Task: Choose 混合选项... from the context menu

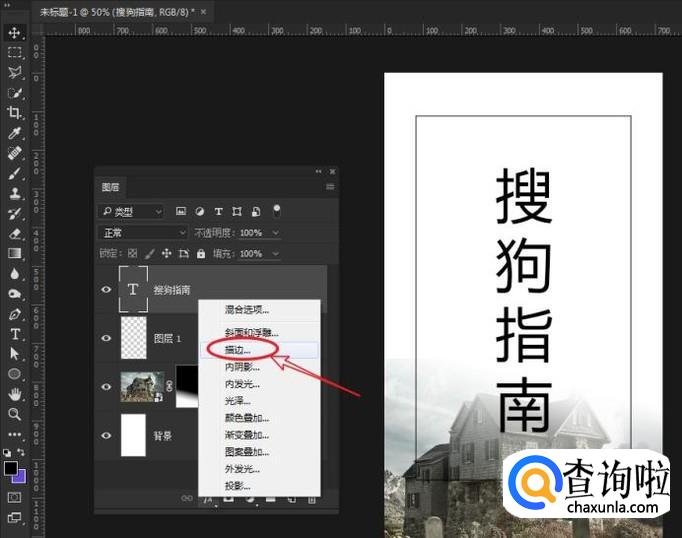Action: pos(246,310)
